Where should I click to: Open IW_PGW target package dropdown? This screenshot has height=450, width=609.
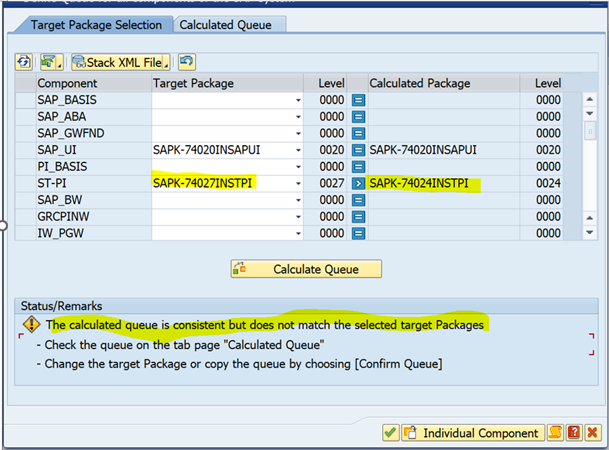[x=298, y=233]
